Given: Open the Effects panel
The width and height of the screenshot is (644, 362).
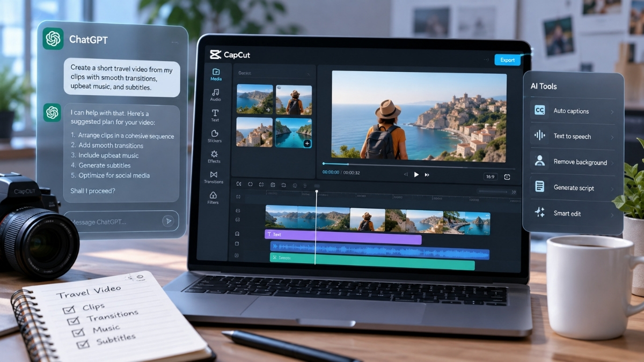Looking at the screenshot, I should tap(214, 157).
